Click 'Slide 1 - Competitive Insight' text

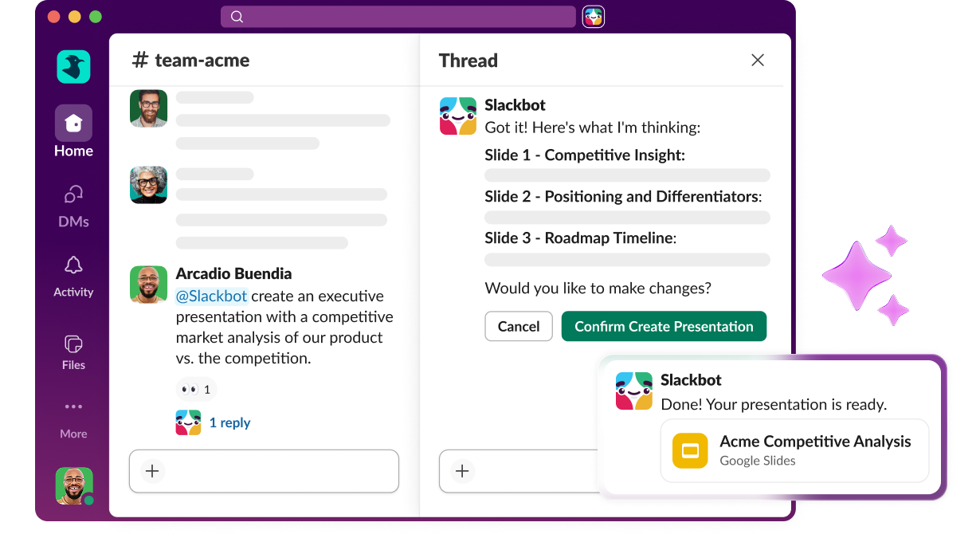pos(585,155)
